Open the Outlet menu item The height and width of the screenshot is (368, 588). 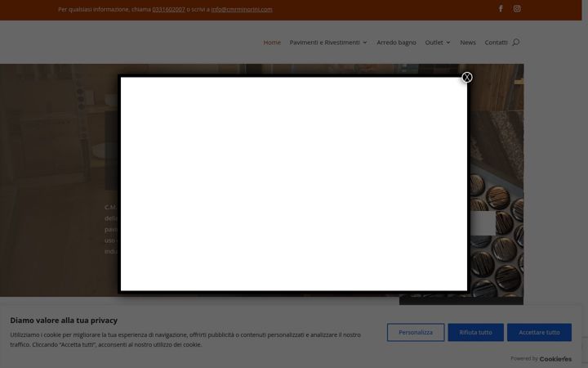pyautogui.click(x=434, y=43)
